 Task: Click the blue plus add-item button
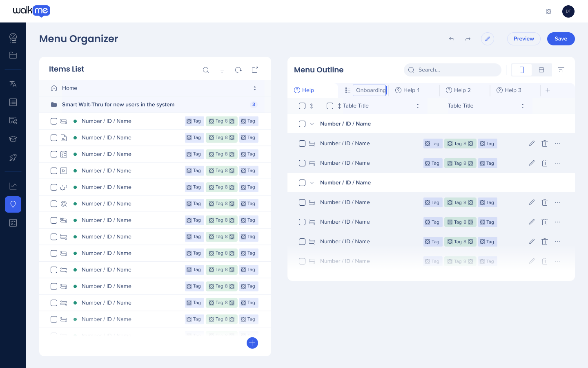[252, 343]
